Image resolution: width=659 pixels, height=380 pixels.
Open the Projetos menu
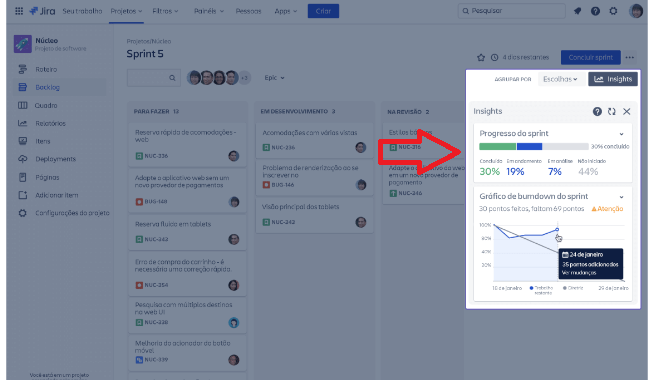[x=126, y=11]
